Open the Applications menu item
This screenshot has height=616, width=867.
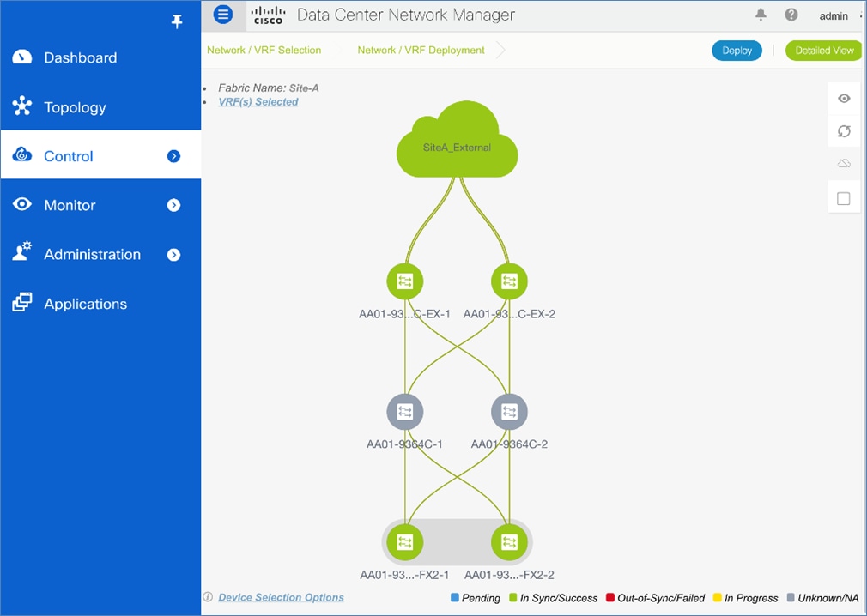point(100,304)
